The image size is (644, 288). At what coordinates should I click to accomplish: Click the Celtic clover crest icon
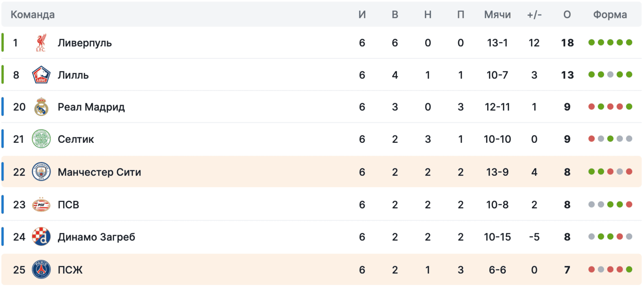tap(41, 139)
